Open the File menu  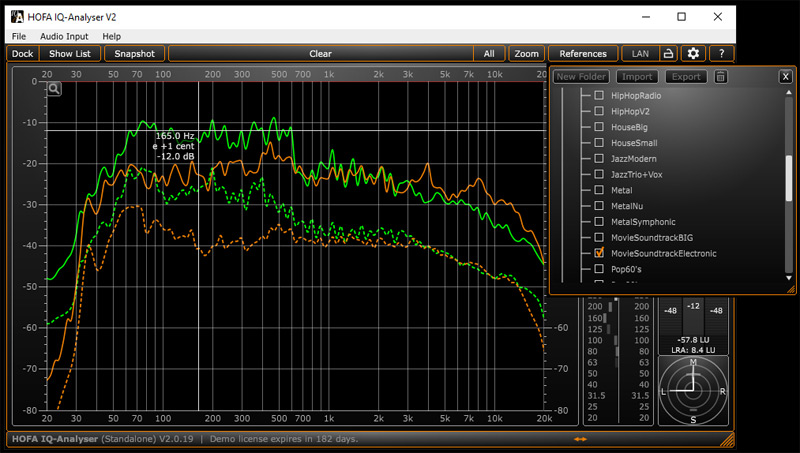(x=19, y=36)
